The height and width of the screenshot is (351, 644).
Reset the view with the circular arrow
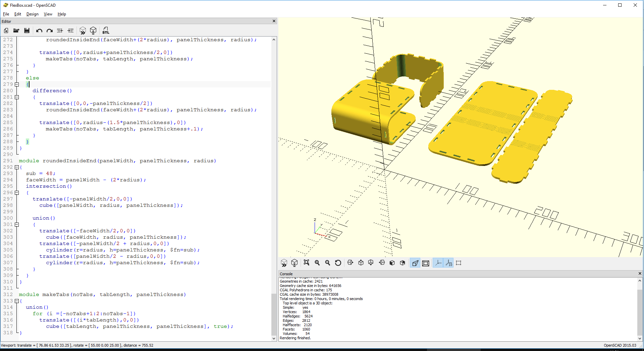point(338,263)
